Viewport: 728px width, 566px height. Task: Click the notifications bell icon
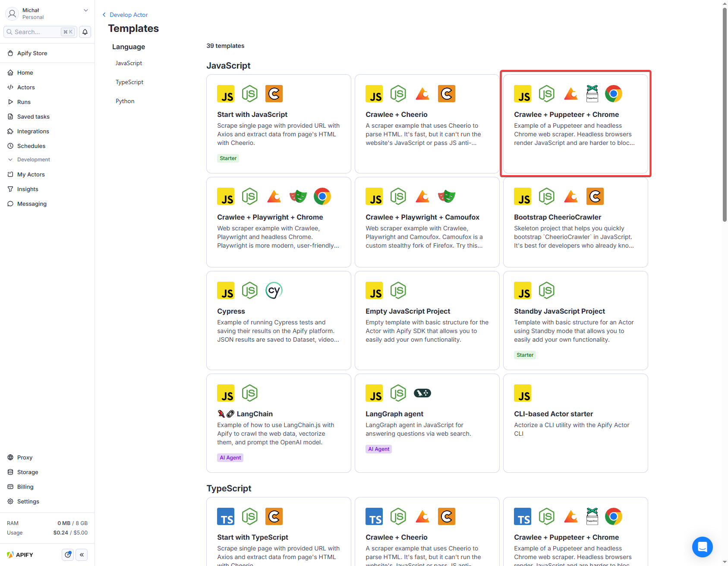[85, 32]
